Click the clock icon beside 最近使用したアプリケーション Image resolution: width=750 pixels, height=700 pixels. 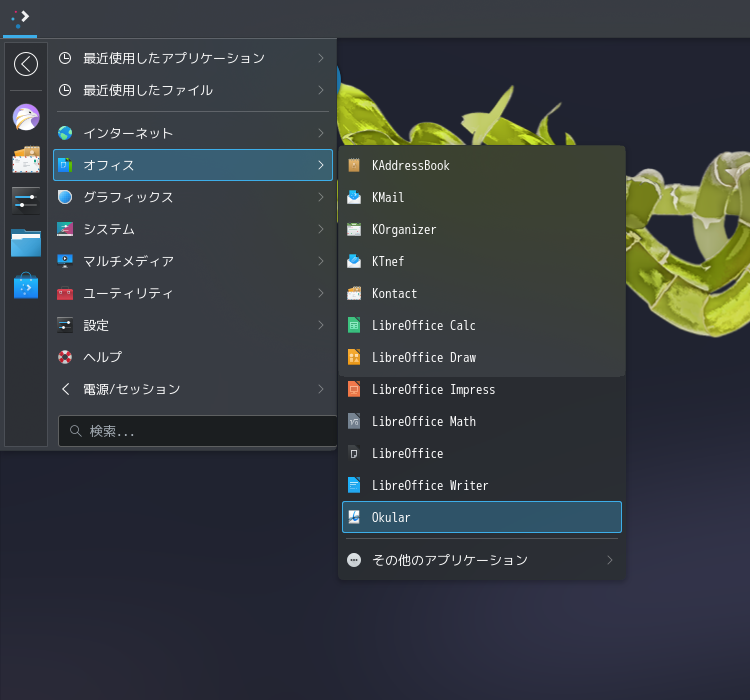pos(65,58)
